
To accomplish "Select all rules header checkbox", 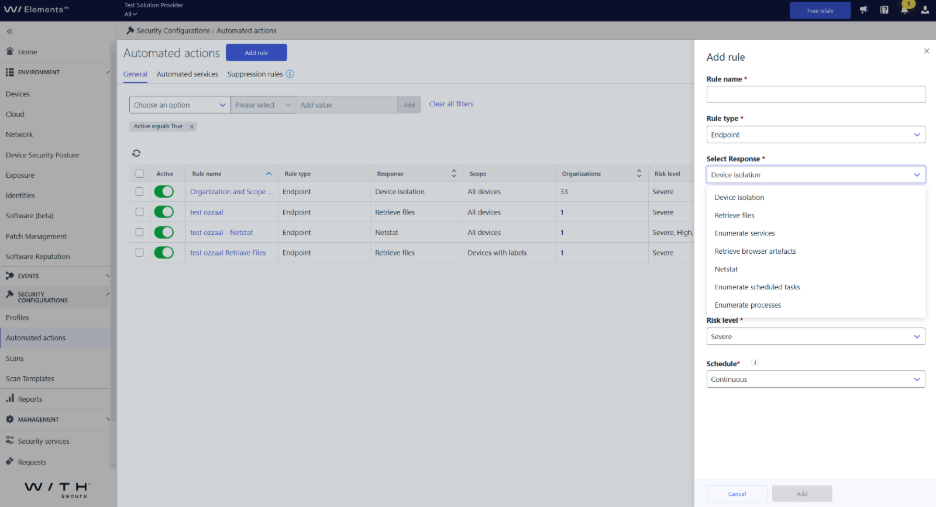I will 139,174.
